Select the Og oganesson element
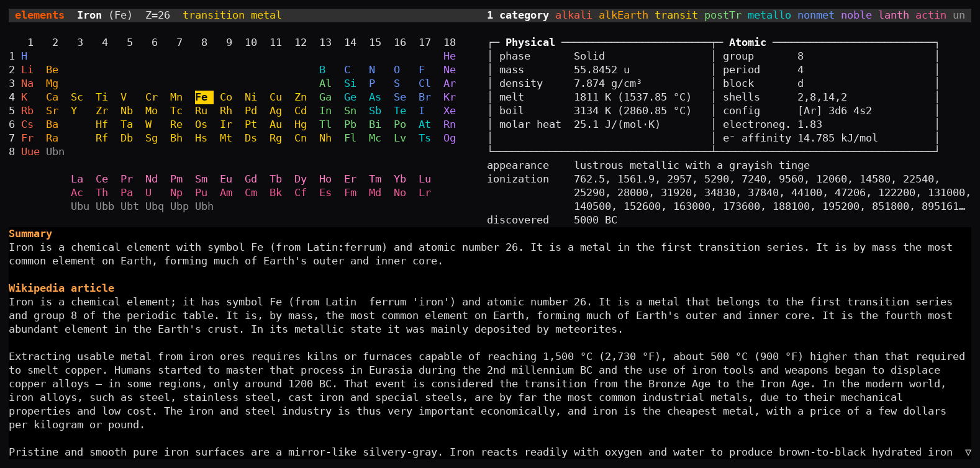Viewport: 980px width, 468px height. 450,138
